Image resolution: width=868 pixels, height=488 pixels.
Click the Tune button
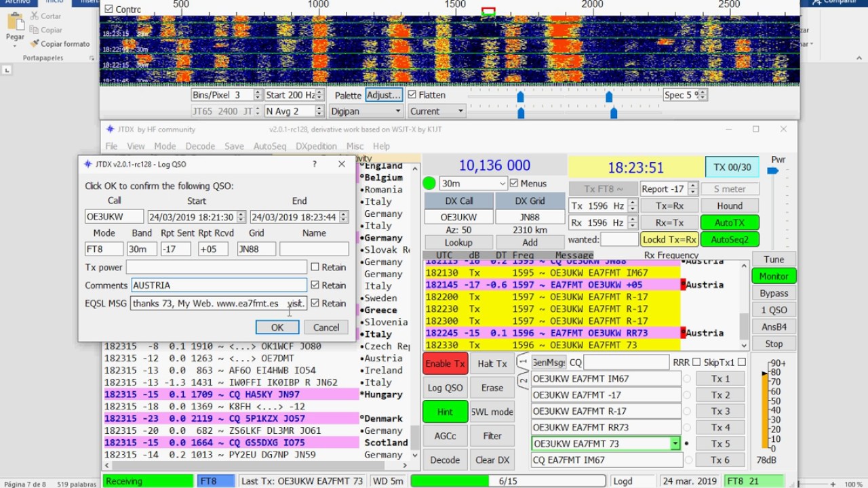pos(774,259)
